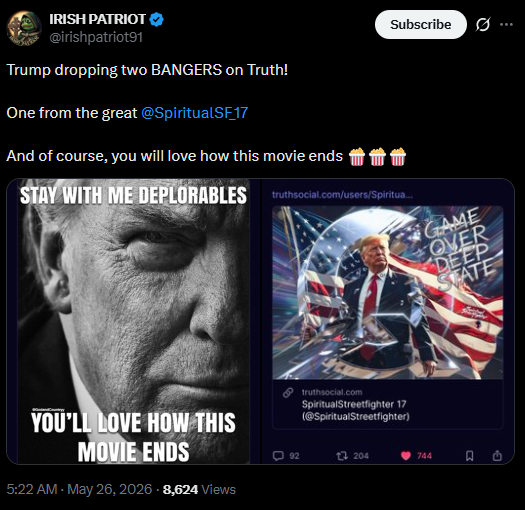This screenshot has width=525, height=510.
Task: Open the SpiritualStreetfighter 17 link card
Action: click(387, 404)
